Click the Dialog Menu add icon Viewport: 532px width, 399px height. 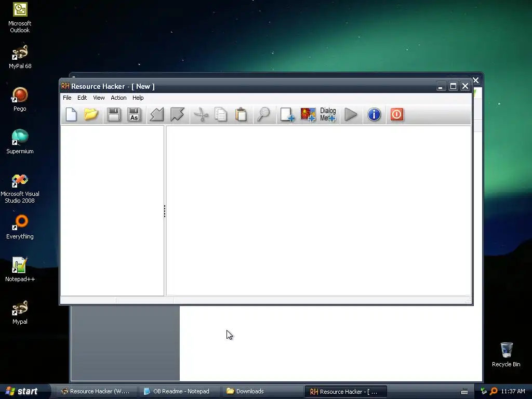tap(328, 114)
